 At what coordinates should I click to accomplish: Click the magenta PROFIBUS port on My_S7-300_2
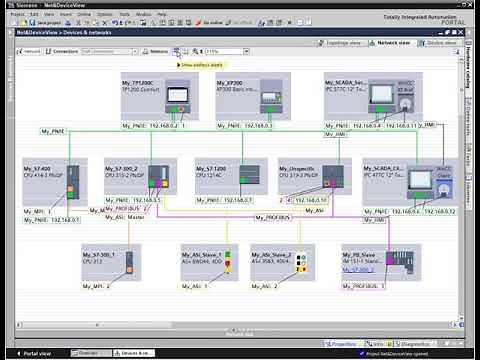[158, 184]
